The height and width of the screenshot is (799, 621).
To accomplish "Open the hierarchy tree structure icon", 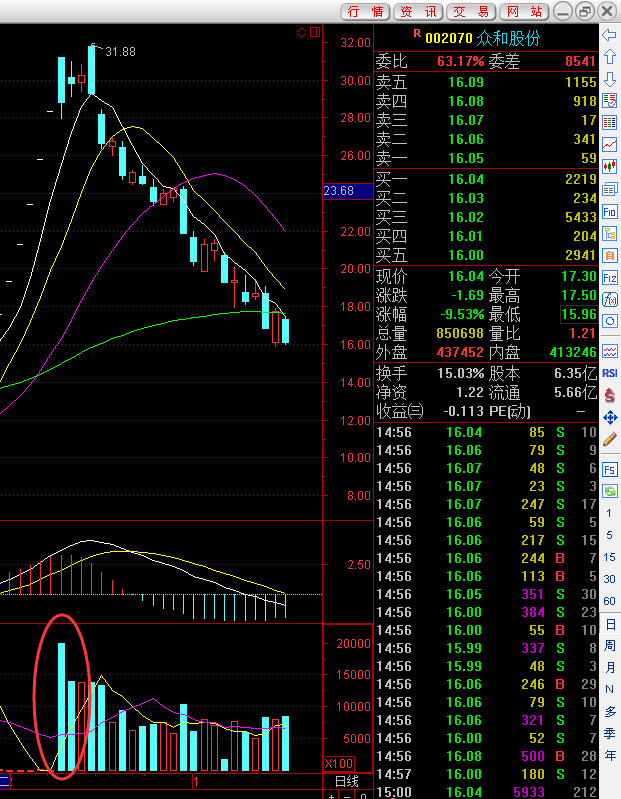I will pyautogui.click(x=610, y=234).
